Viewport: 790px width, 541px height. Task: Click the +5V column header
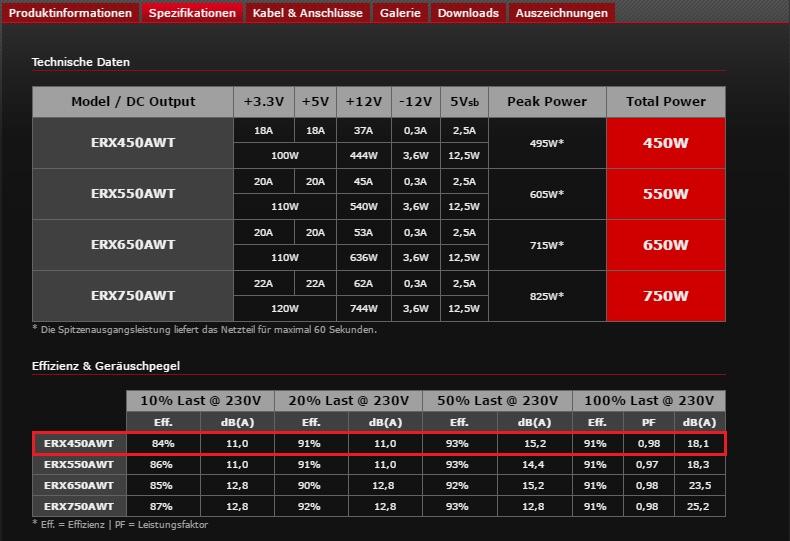point(315,102)
